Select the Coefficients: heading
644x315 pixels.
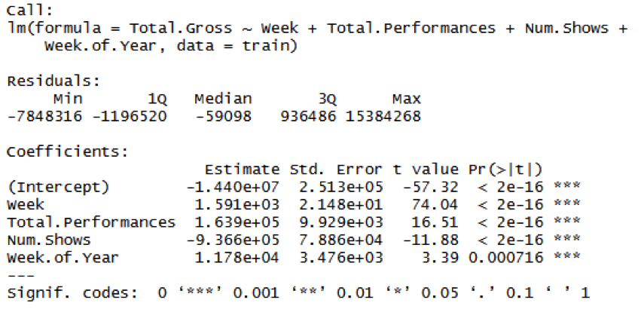(67, 152)
